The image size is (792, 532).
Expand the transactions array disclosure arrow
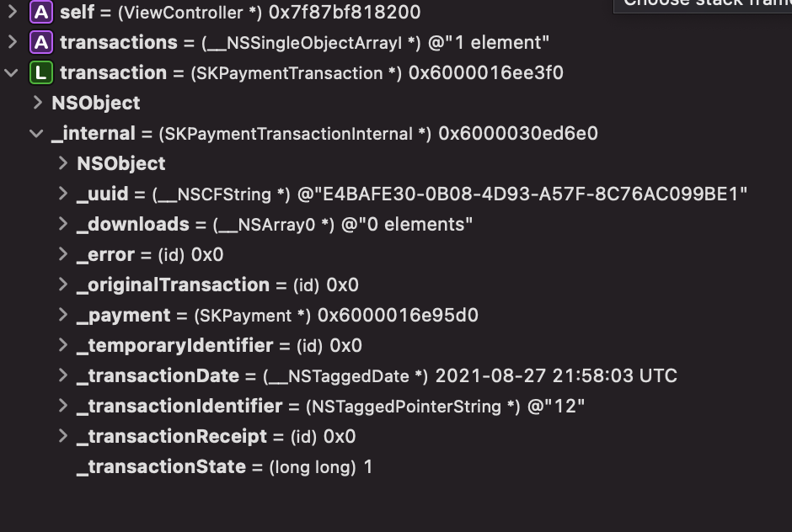pos(13,42)
